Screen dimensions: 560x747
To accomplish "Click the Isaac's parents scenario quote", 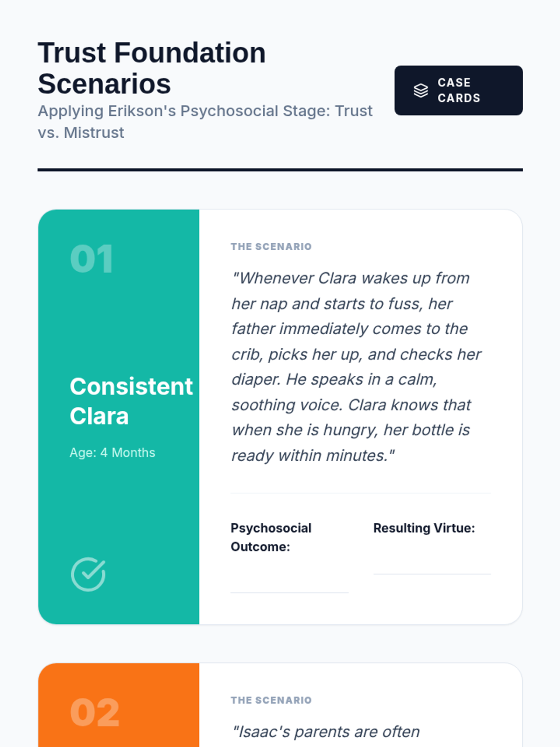I will (326, 732).
